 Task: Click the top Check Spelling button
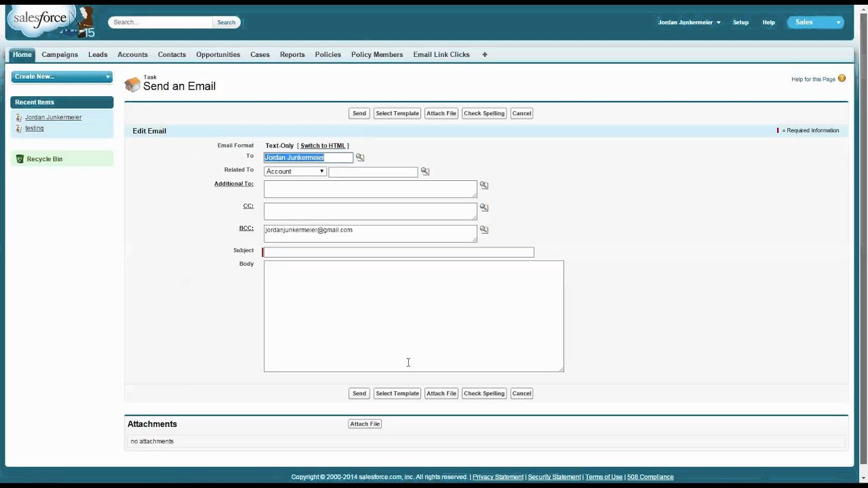pyautogui.click(x=484, y=113)
